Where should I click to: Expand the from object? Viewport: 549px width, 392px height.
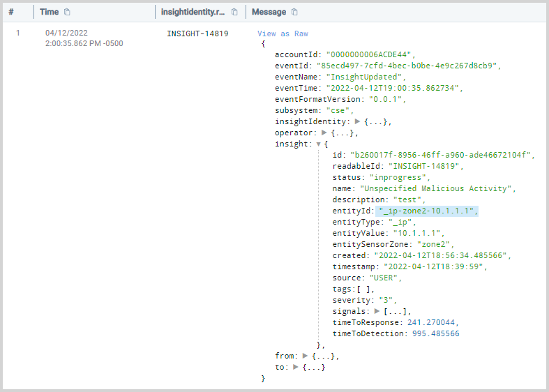pyautogui.click(x=306, y=356)
